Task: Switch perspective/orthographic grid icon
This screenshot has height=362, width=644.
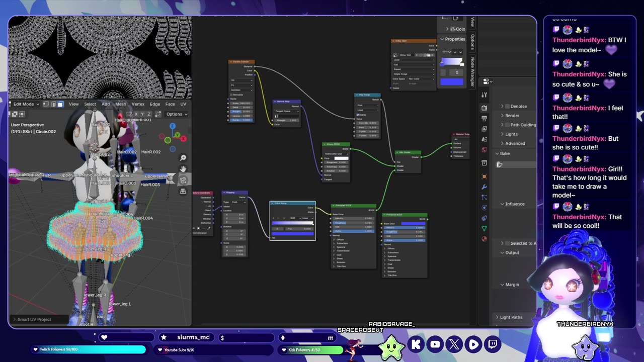Action: point(183,191)
